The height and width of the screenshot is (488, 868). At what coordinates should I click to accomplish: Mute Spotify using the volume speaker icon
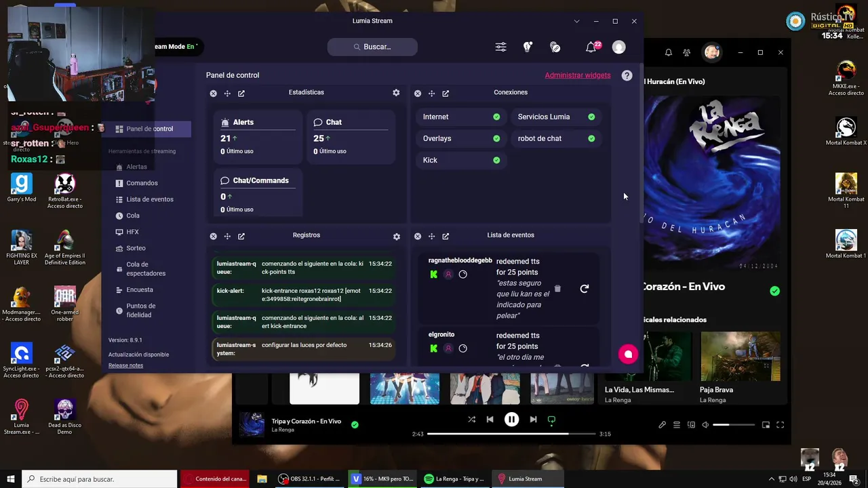(705, 425)
